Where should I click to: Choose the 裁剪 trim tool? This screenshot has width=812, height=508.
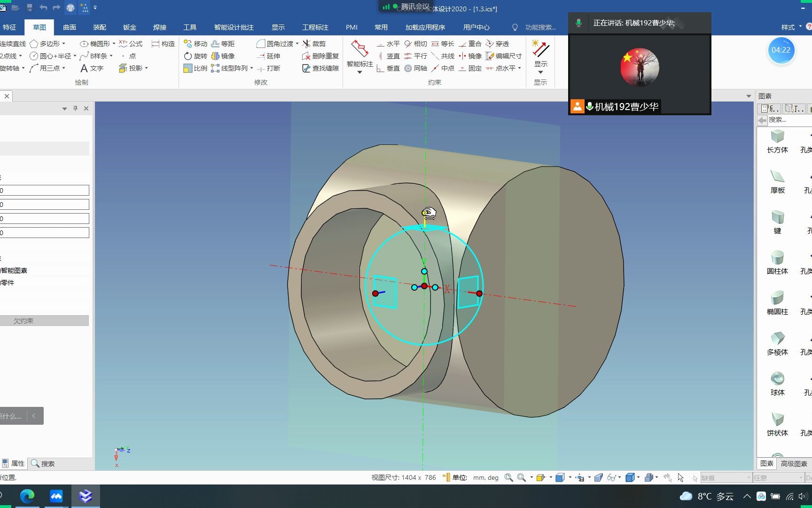click(x=314, y=44)
